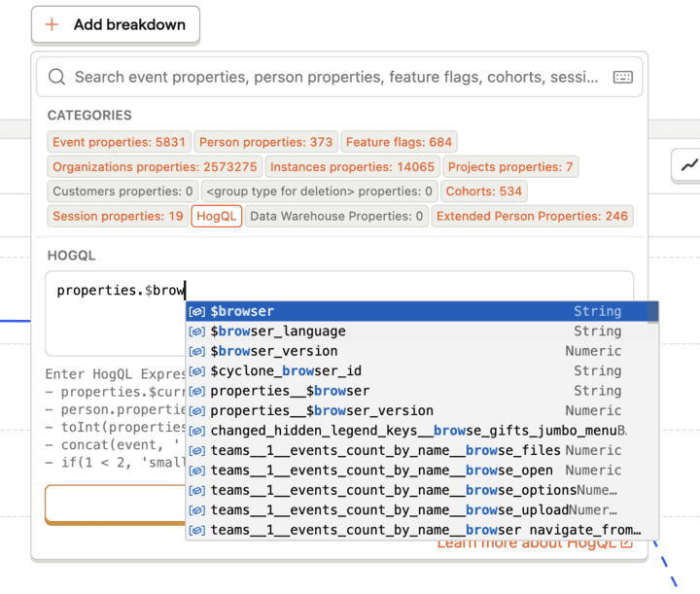Grab the autocomplete list scrollbar thumb
This screenshot has height=594, width=700.
tap(653, 312)
